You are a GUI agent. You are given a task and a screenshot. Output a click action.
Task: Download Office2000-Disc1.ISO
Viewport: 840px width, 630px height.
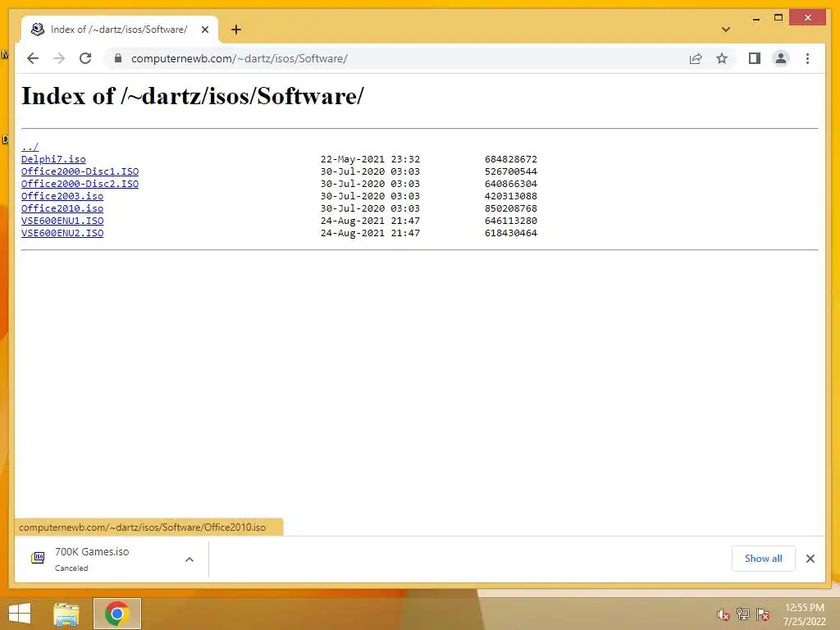tap(80, 171)
